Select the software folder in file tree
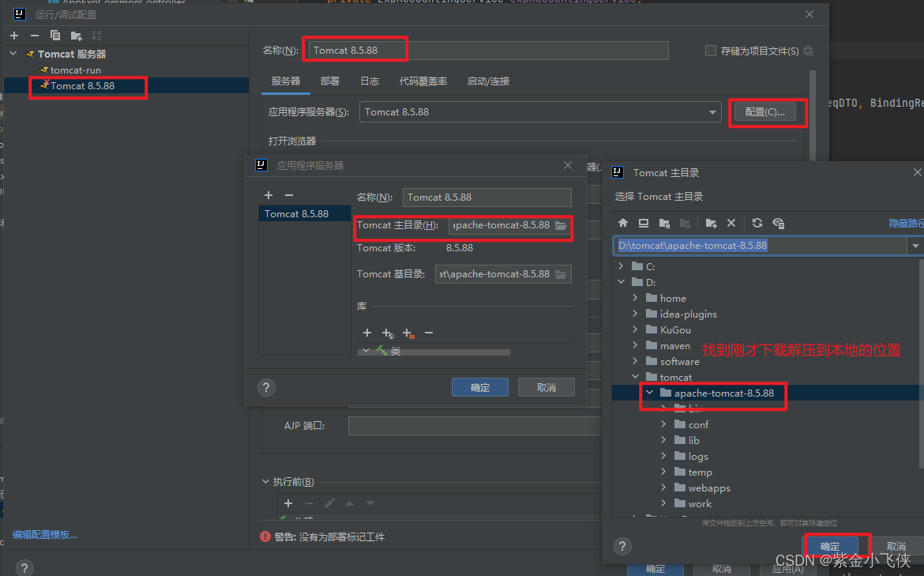 679,361
